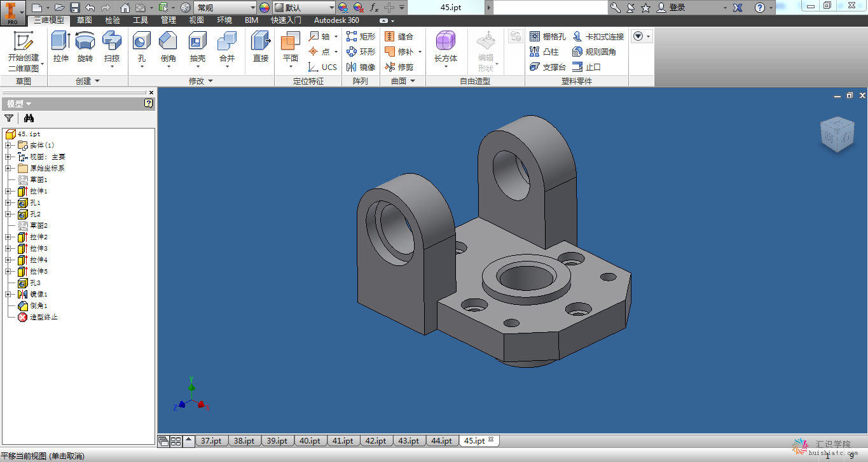This screenshot has height=462, width=868.
Task: Click the Inventor PRO application menu button
Action: pos(13,13)
